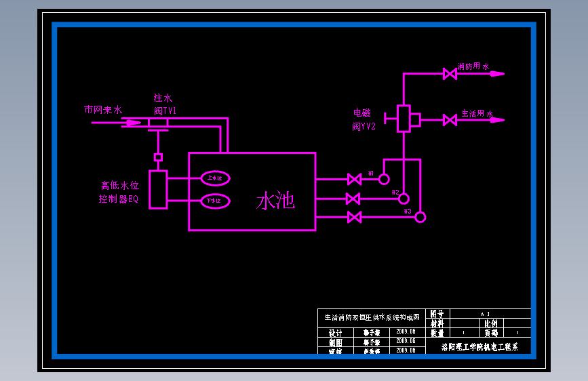588x381 pixels.
Task: Select the water level controller EQ rectangle
Action: point(158,189)
